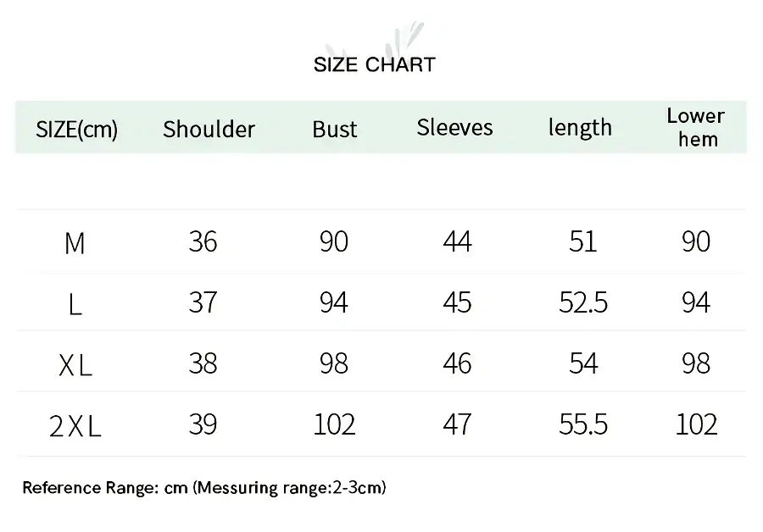
Task: Click lower hem value 102 for 2XL
Action: click(x=696, y=424)
